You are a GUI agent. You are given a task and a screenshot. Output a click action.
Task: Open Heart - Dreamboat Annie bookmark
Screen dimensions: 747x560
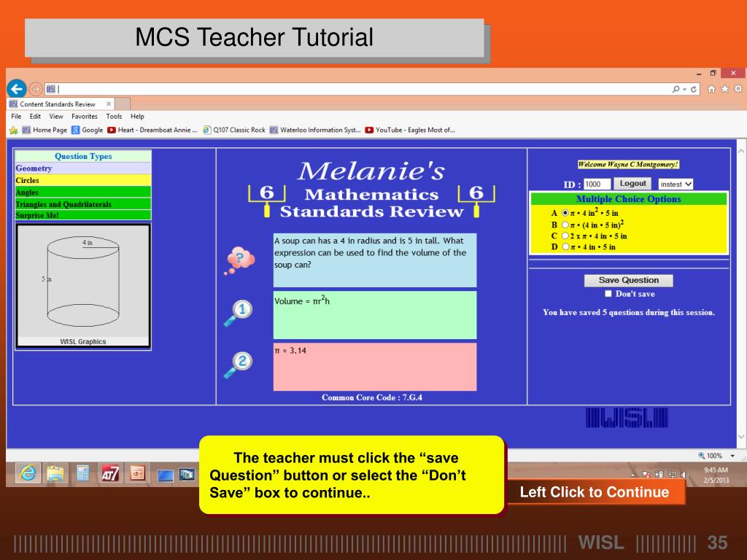[152, 130]
